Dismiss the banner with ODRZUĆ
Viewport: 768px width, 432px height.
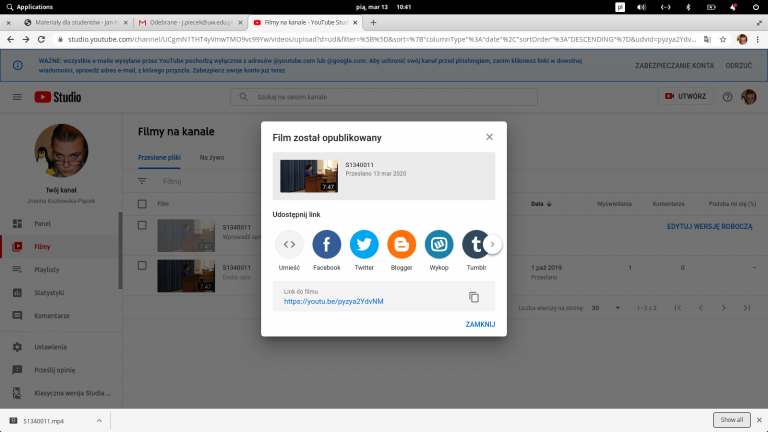(739, 66)
